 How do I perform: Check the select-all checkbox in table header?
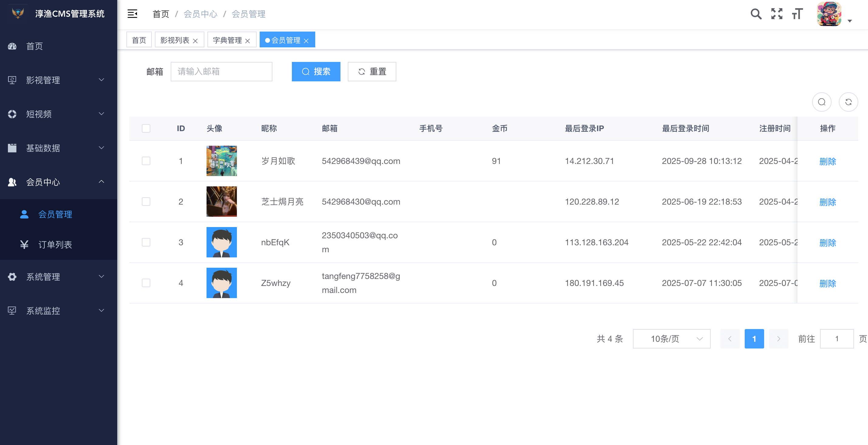(146, 128)
